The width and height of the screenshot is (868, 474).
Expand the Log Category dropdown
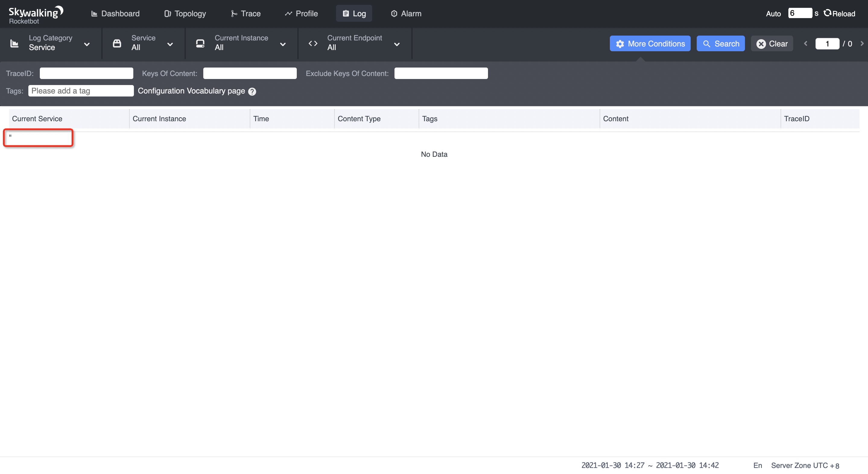87,44
